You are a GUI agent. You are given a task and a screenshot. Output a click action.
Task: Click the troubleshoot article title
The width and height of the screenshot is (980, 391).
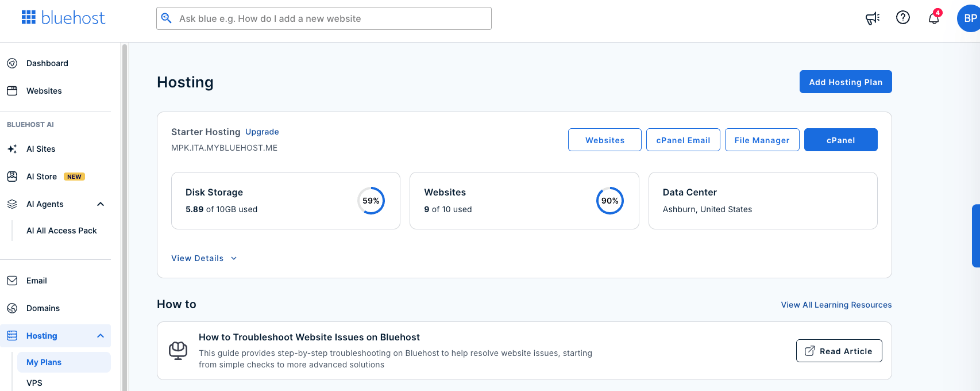pyautogui.click(x=309, y=337)
